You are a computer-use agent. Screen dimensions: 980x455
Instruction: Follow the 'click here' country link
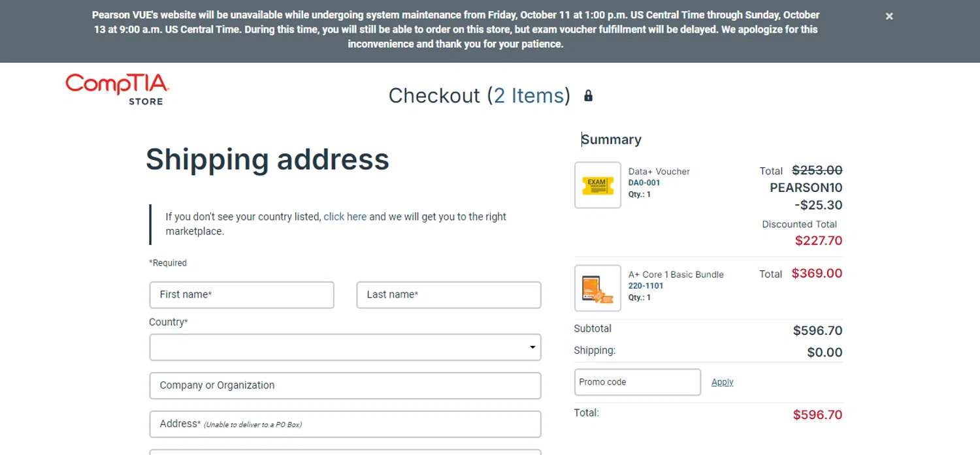click(345, 217)
